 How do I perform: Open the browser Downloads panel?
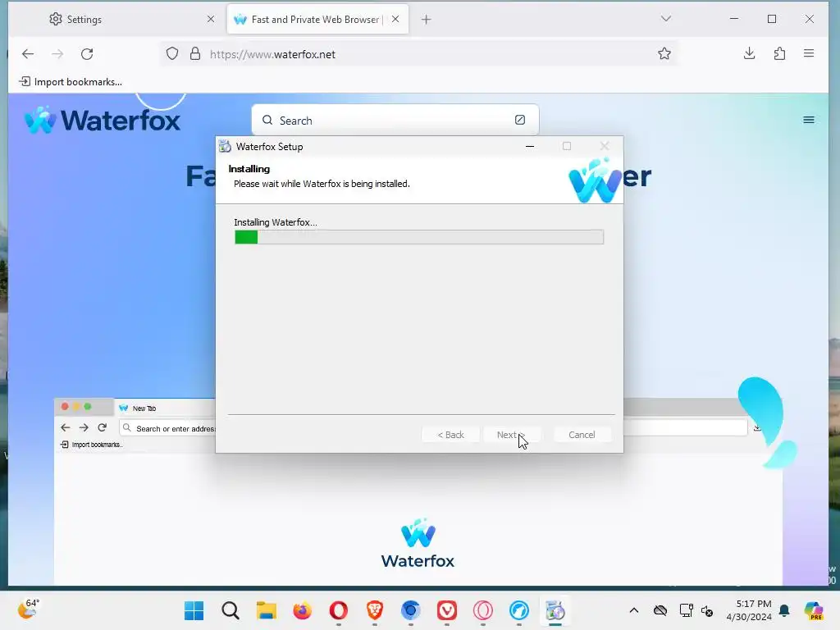click(x=750, y=53)
